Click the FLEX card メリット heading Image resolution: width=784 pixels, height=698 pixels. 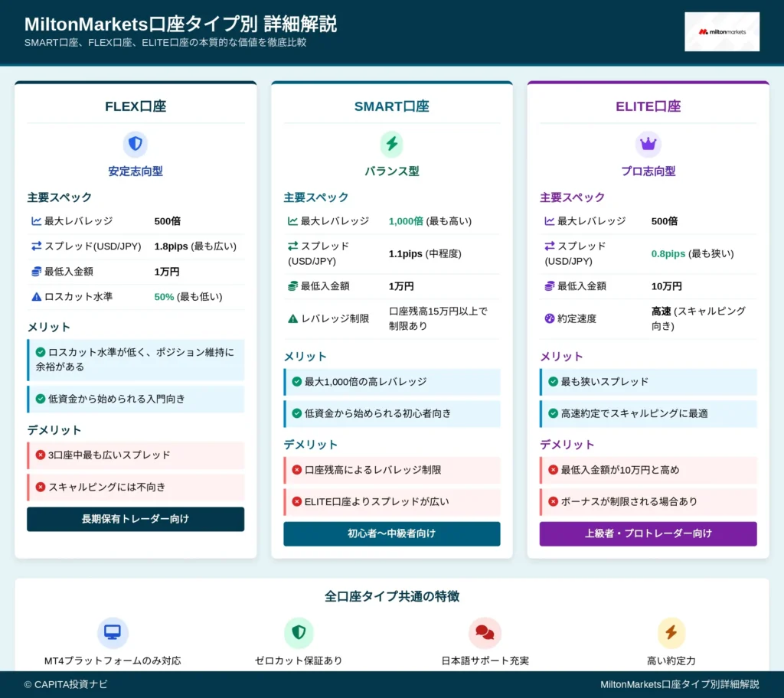(48, 327)
